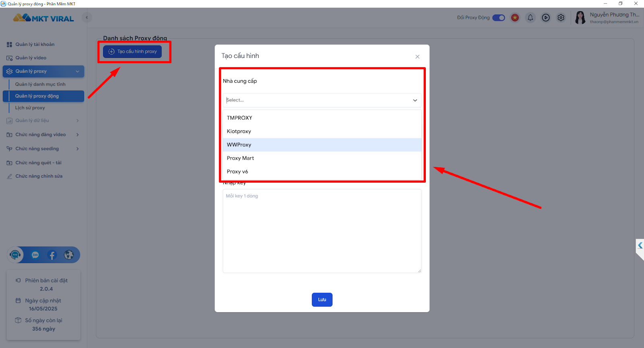Choose Kiotproxy from provider list
This screenshot has width=644, height=348.
(x=322, y=131)
